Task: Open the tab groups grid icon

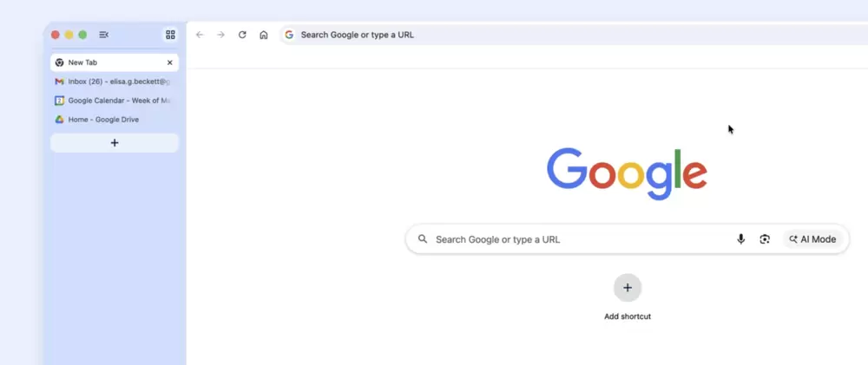Action: pos(170,35)
